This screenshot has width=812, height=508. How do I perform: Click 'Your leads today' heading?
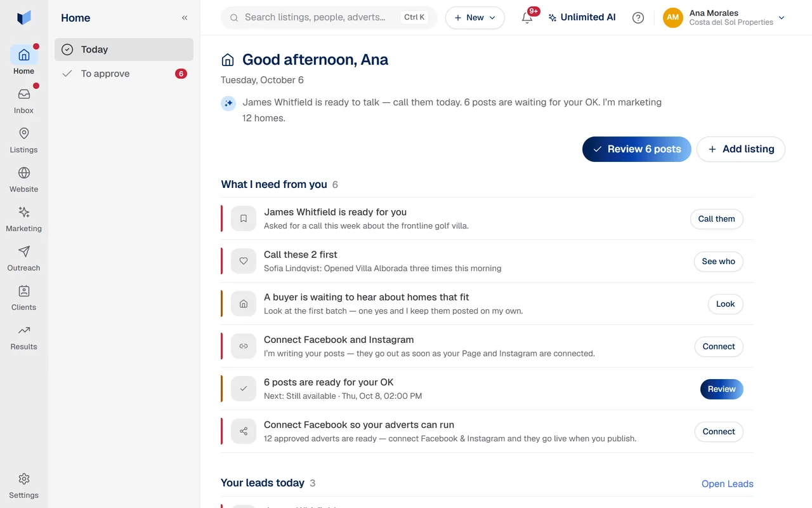(x=263, y=483)
